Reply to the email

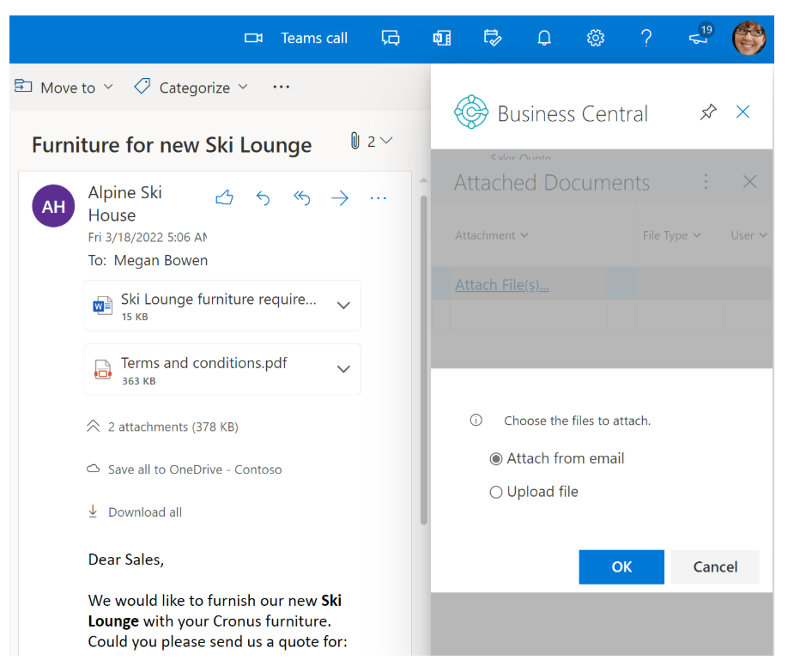pyautogui.click(x=263, y=198)
